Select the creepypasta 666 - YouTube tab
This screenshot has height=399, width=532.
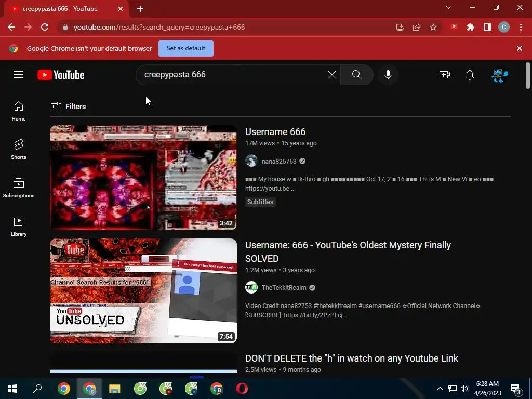[x=60, y=9]
